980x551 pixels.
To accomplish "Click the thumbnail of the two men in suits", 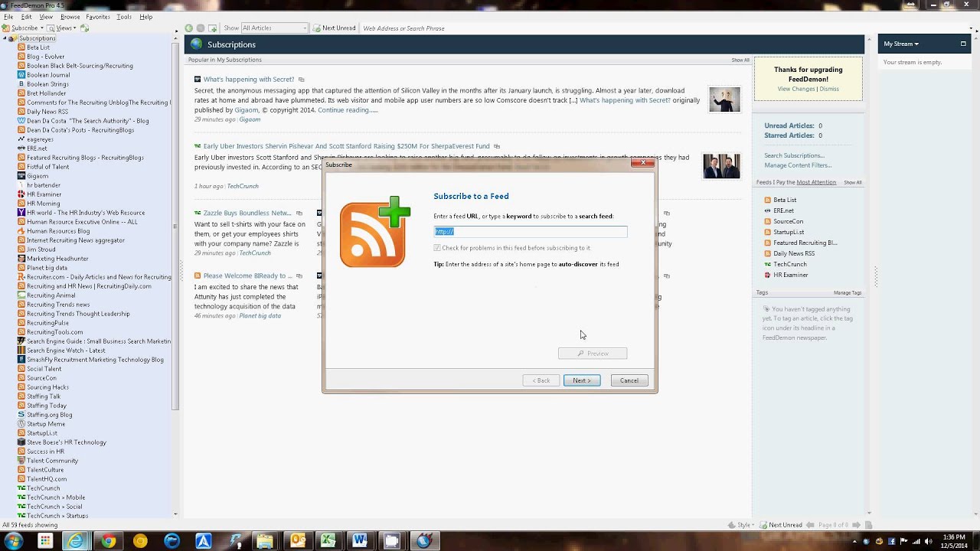I will point(722,166).
